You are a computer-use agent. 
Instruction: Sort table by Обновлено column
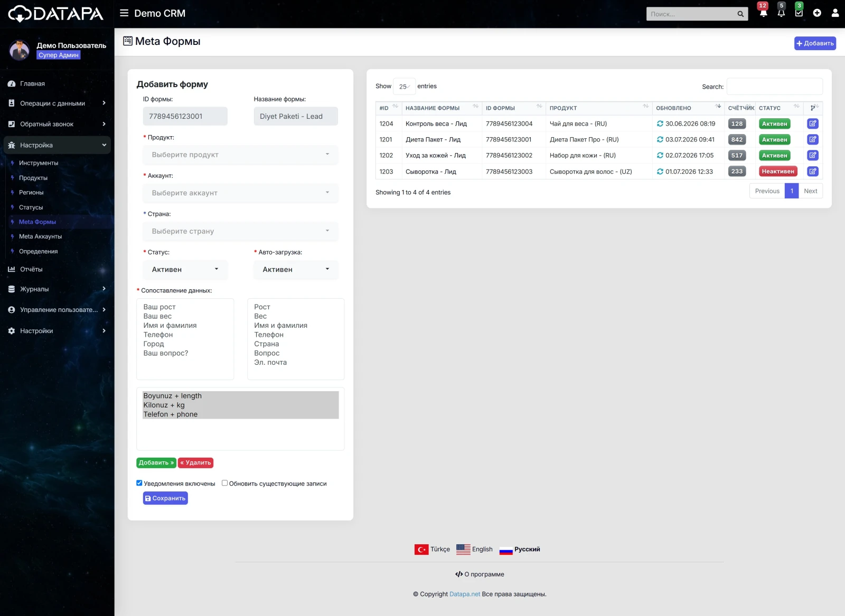coord(688,108)
